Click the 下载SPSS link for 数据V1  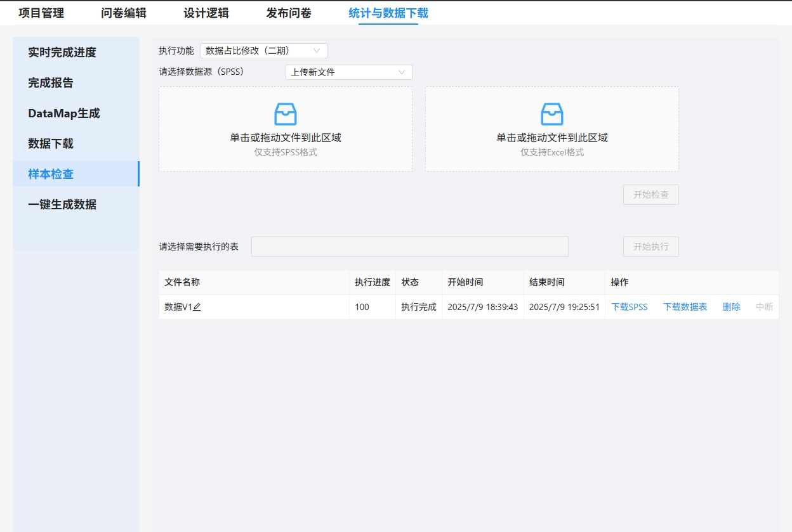pyautogui.click(x=630, y=307)
